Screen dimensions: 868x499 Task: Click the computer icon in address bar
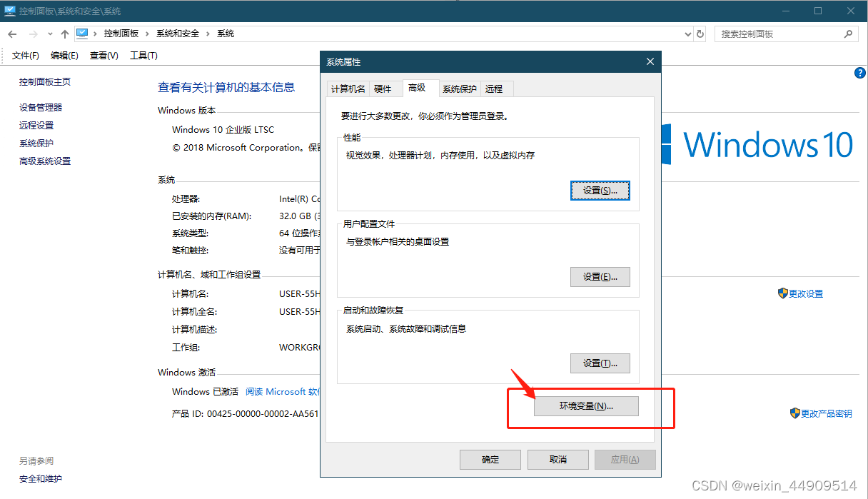pos(82,34)
